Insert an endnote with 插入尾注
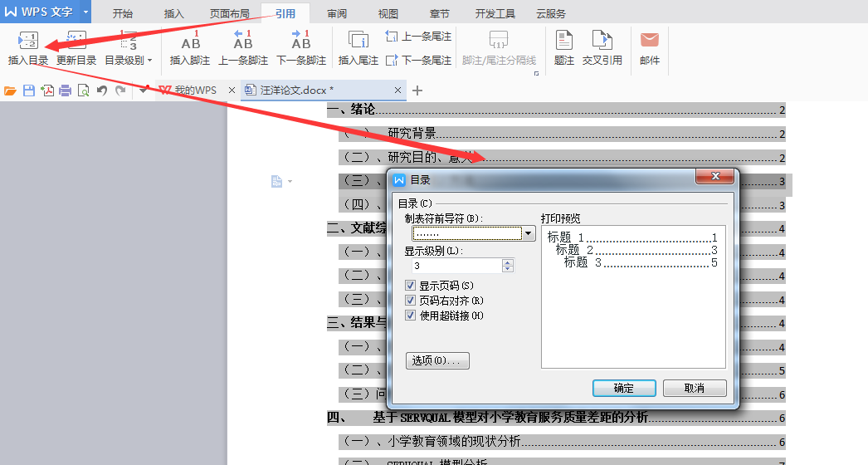Image resolution: width=868 pixels, height=465 pixels. point(358,49)
